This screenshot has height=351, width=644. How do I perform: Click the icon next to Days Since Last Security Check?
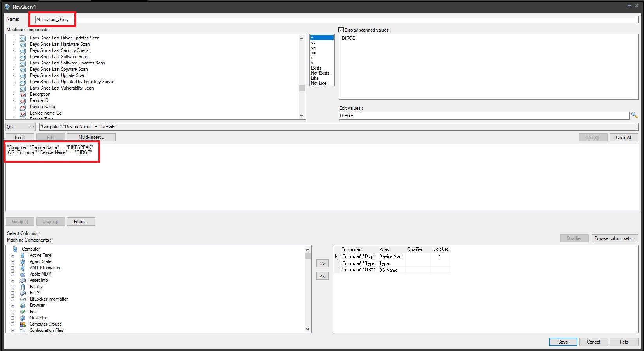[x=23, y=51]
